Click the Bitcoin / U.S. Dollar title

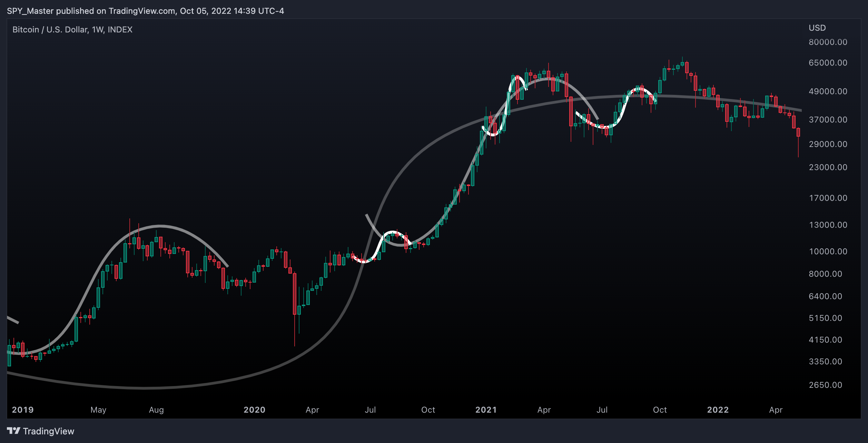[72, 30]
